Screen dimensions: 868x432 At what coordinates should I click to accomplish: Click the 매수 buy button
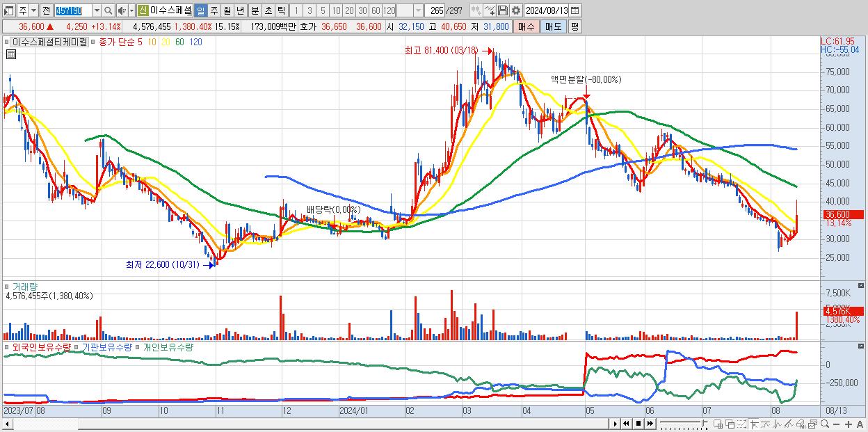[527, 26]
